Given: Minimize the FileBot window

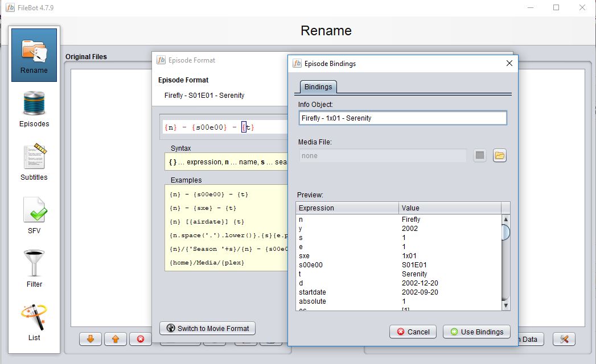Looking at the screenshot, I should [531, 7].
